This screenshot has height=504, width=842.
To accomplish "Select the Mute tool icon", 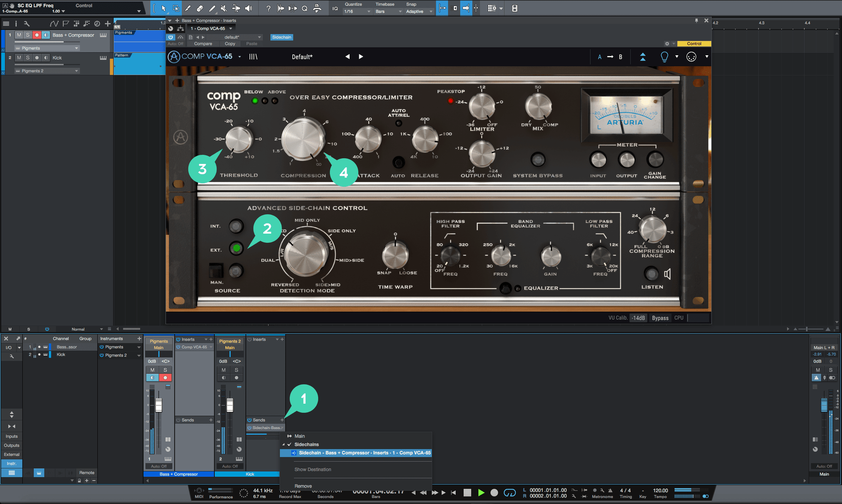I will (224, 8).
